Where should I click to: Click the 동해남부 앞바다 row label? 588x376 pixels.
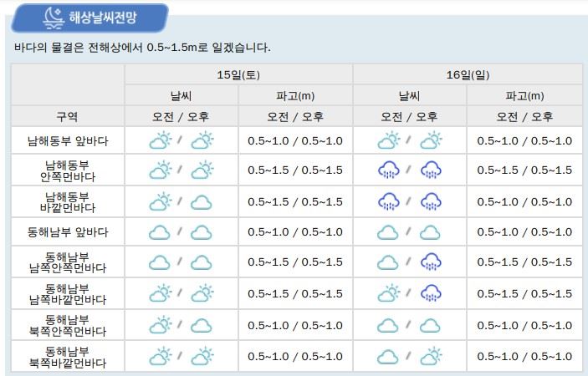pos(67,232)
